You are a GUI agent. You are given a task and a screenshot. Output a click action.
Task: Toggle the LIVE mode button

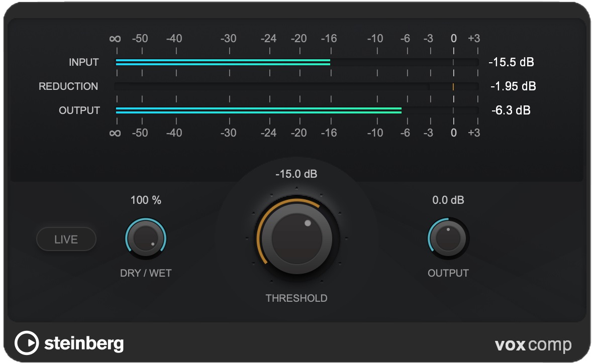(66, 239)
